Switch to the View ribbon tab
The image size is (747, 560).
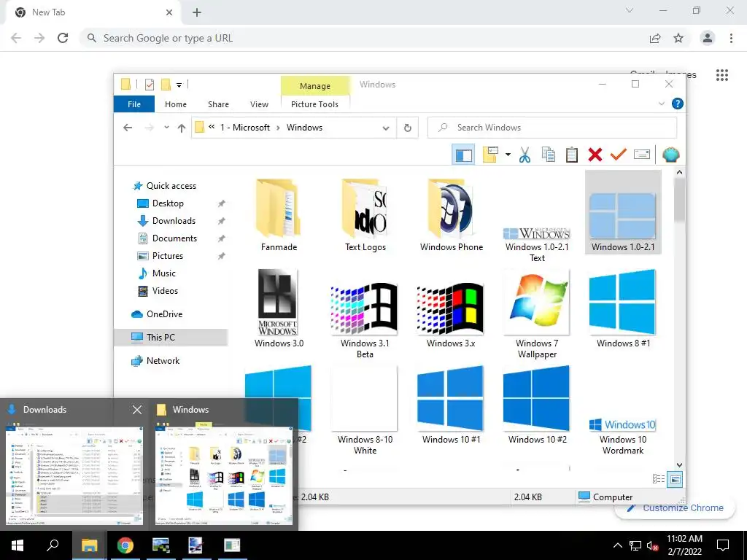point(259,104)
